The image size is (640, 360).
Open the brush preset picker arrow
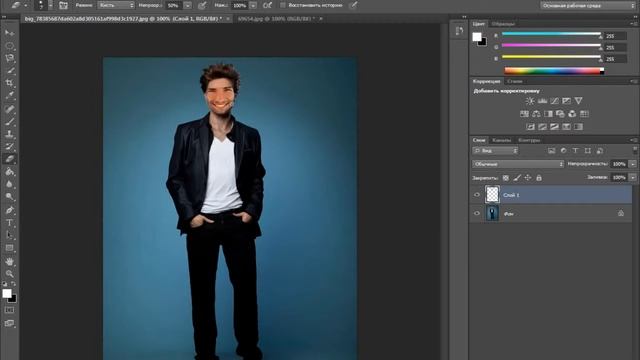tap(50, 5)
